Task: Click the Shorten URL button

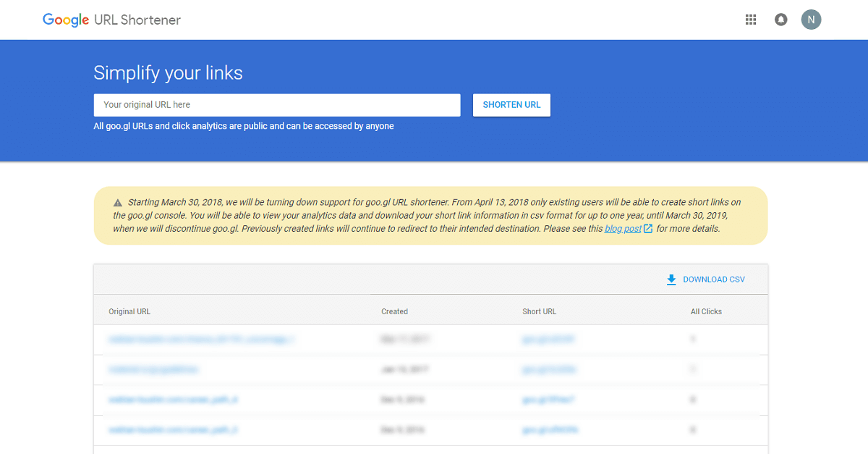Action: click(511, 105)
